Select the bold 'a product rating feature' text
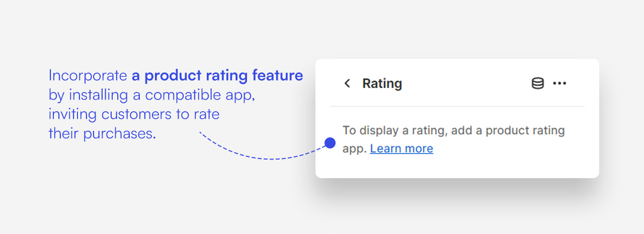644x234 pixels. (x=217, y=75)
